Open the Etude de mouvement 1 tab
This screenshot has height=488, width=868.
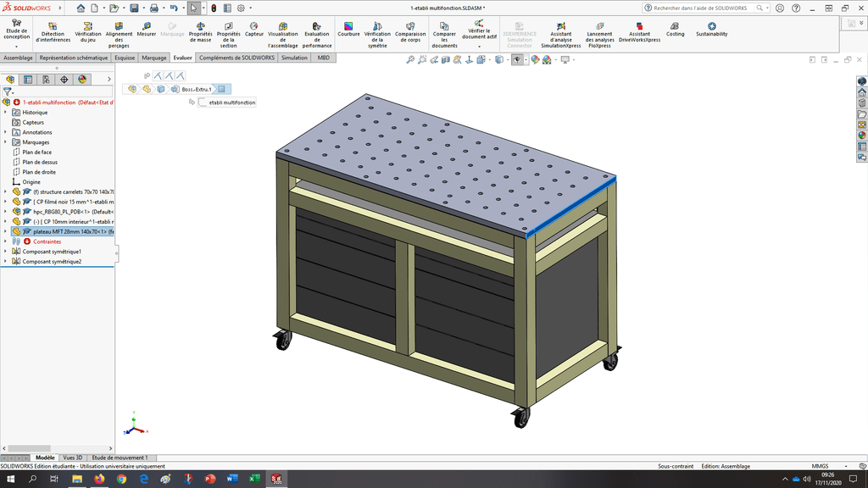120,457
